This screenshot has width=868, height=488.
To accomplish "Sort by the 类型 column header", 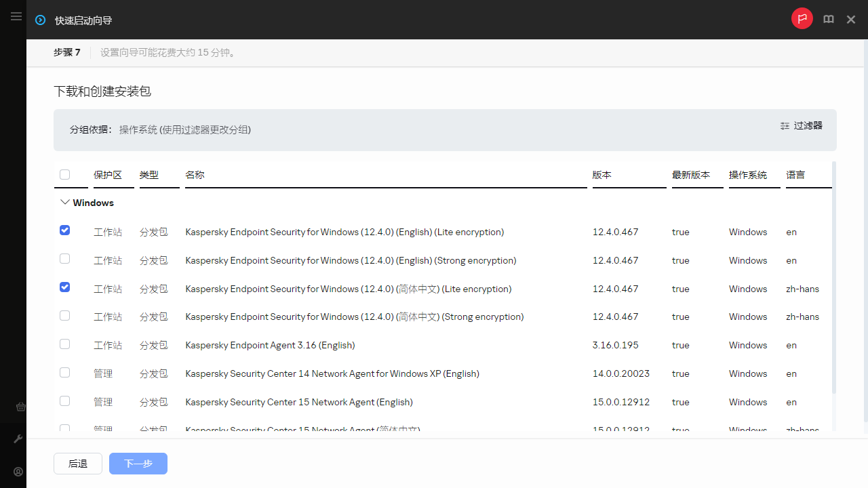I will click(149, 175).
